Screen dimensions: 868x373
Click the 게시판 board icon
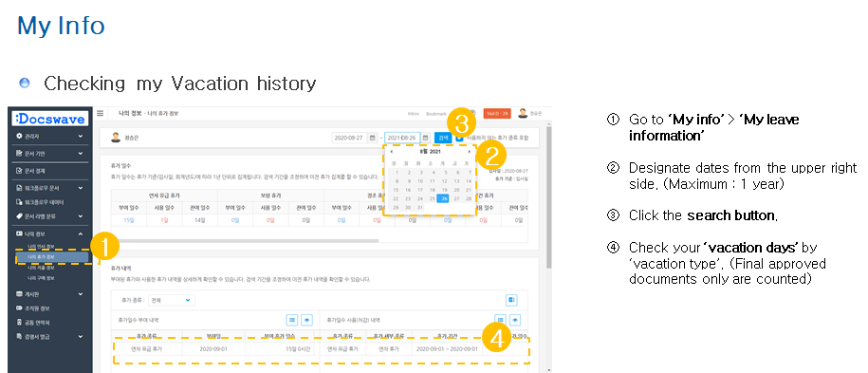pos(19,293)
